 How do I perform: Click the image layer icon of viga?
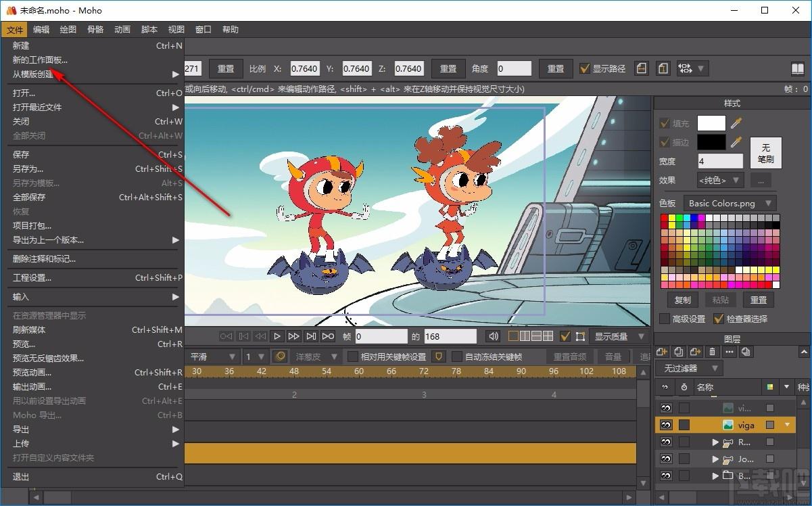click(x=727, y=425)
